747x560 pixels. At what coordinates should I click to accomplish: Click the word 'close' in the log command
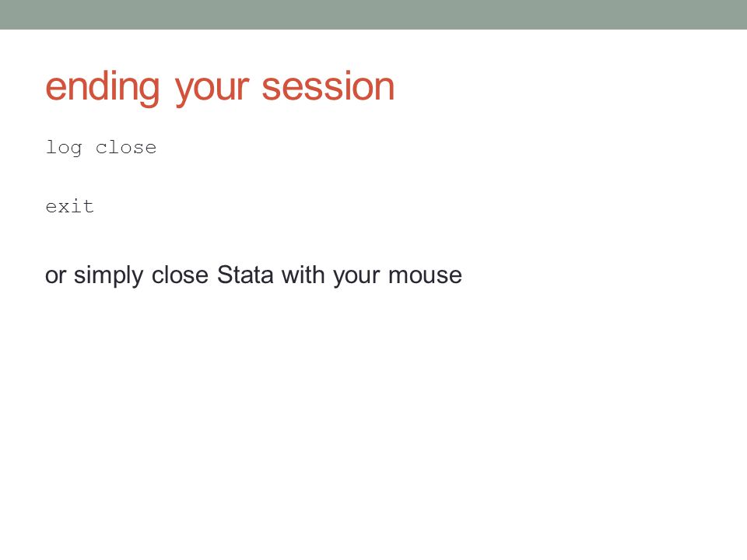coord(126,147)
